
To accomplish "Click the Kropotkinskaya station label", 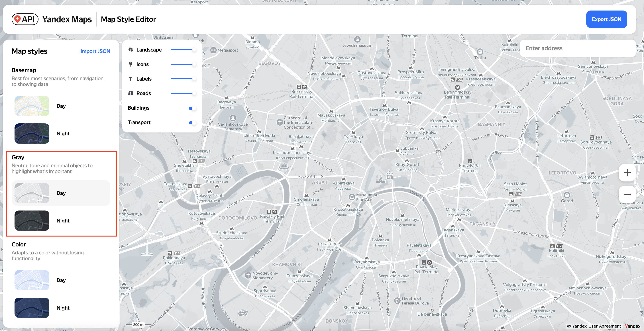I will pos(348,209).
